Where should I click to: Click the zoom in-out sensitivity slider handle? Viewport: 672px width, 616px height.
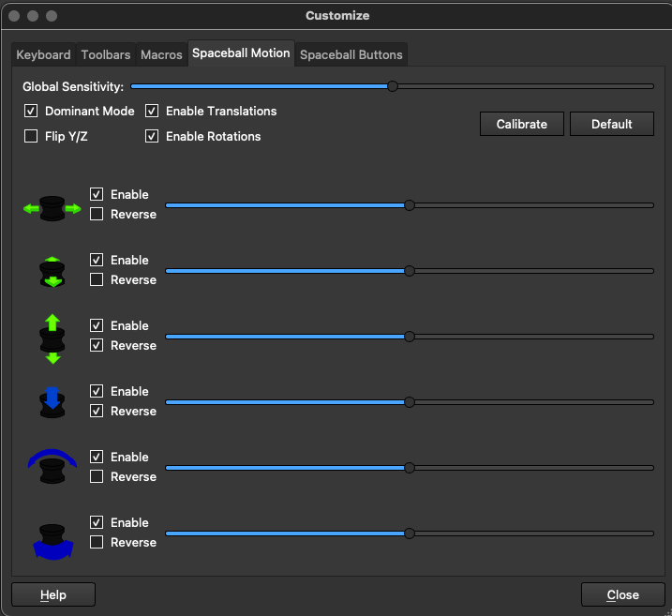click(410, 271)
